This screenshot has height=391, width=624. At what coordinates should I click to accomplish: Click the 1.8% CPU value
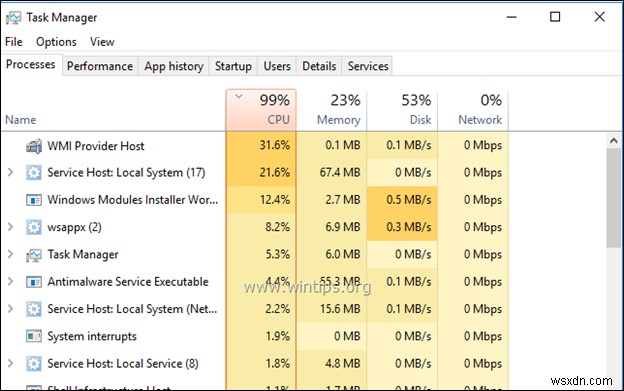[277, 364]
